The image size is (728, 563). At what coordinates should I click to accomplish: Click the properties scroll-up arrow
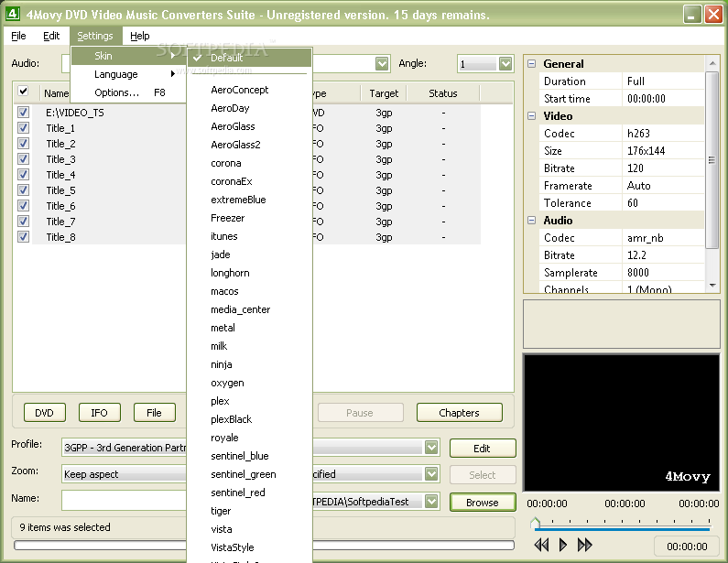(x=712, y=63)
